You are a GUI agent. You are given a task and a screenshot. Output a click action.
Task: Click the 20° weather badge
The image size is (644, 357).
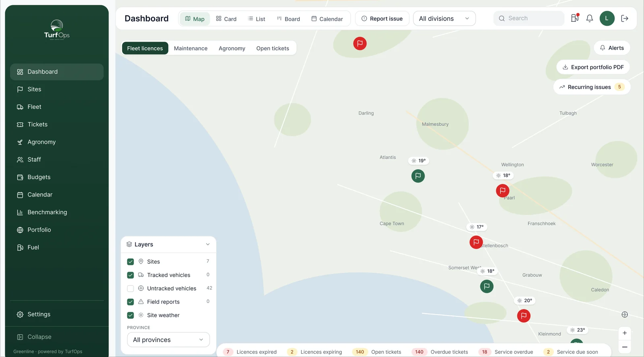click(525, 301)
